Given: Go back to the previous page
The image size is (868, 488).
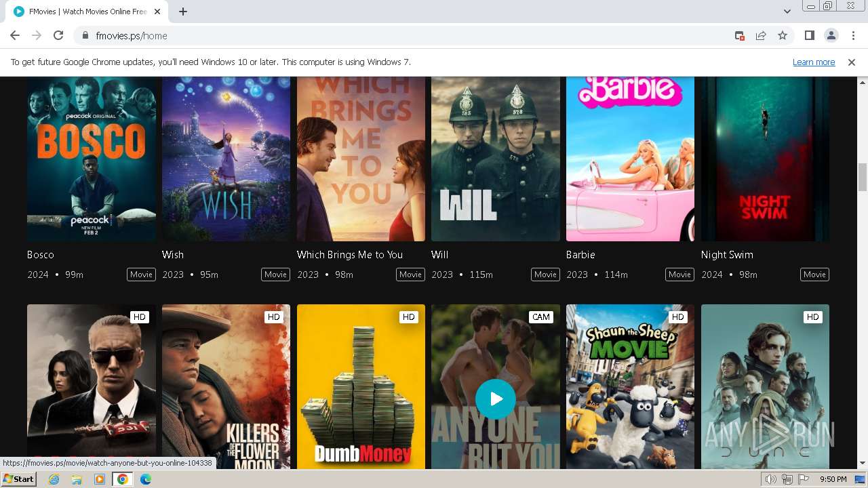Looking at the screenshot, I should tap(15, 36).
